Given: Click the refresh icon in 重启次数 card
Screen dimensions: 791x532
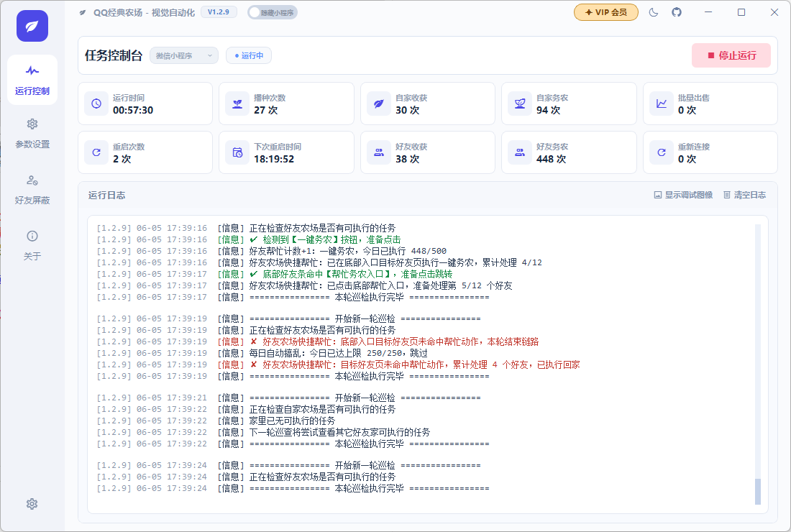Looking at the screenshot, I should pyautogui.click(x=96, y=152).
